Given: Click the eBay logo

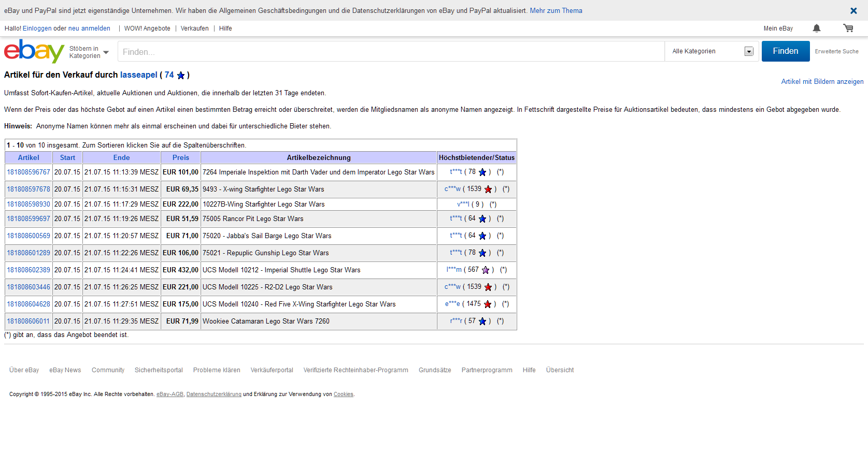Looking at the screenshot, I should (x=34, y=51).
